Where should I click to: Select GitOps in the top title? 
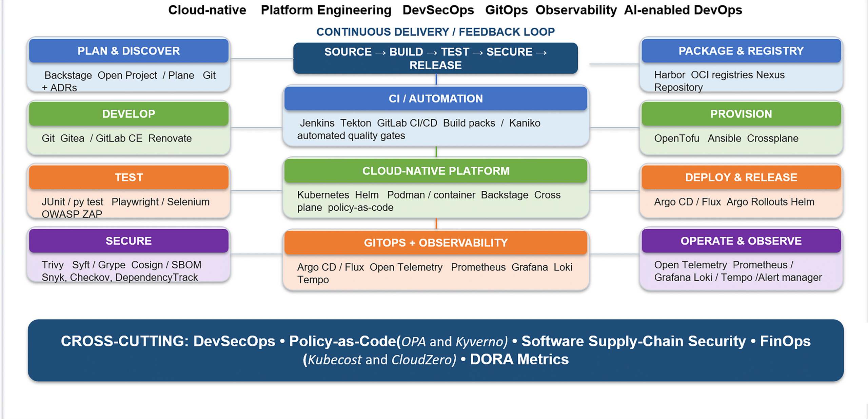tap(506, 10)
